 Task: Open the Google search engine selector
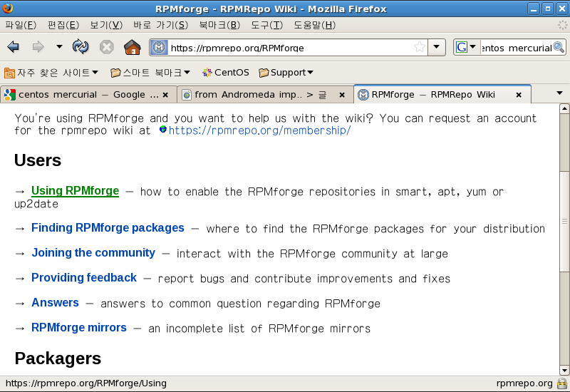pyautogui.click(x=466, y=47)
